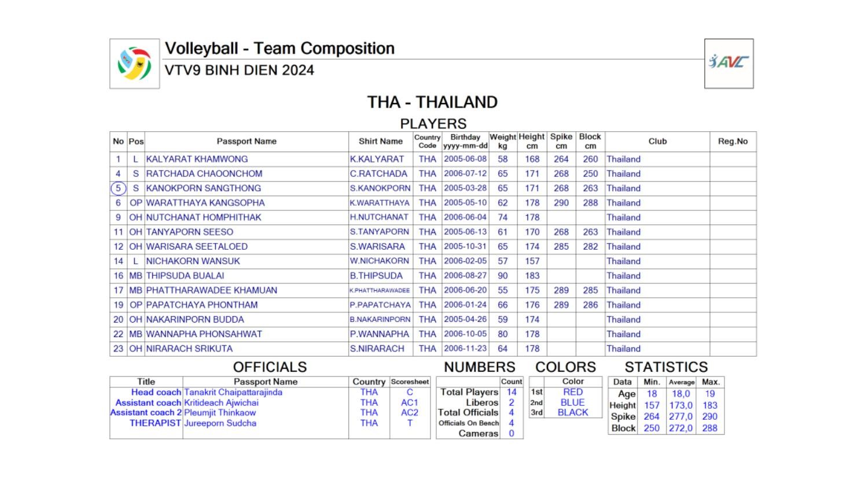
Task: Click the volleyball tournament logo
Action: [134, 64]
